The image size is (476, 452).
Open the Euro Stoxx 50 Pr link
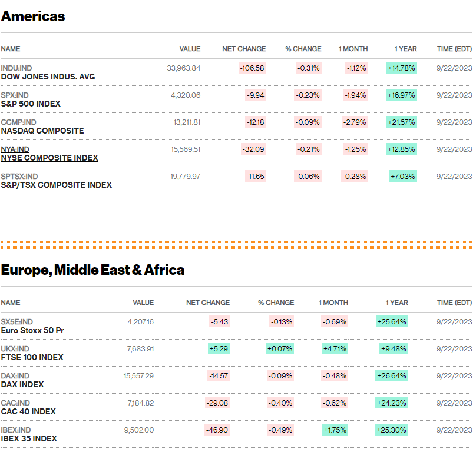tap(32, 330)
